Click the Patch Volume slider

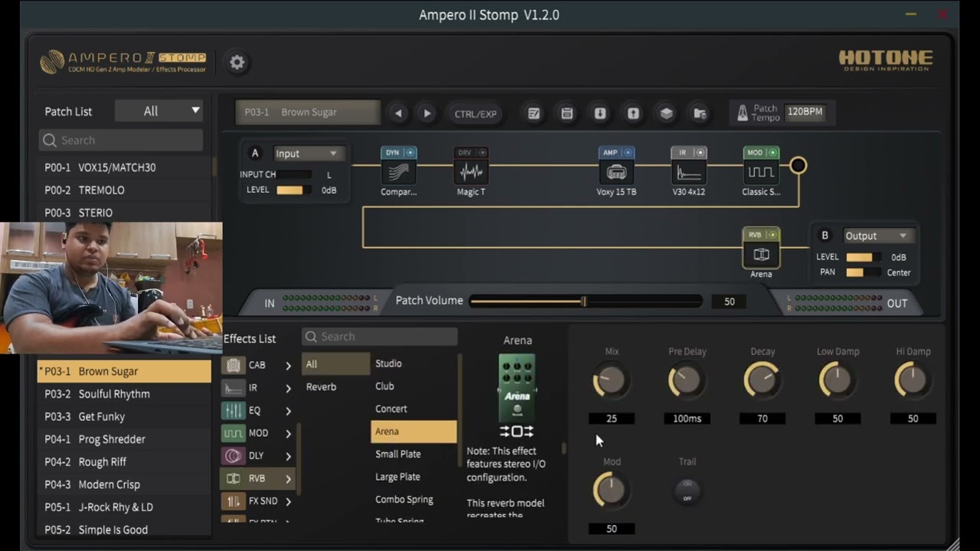(x=586, y=302)
